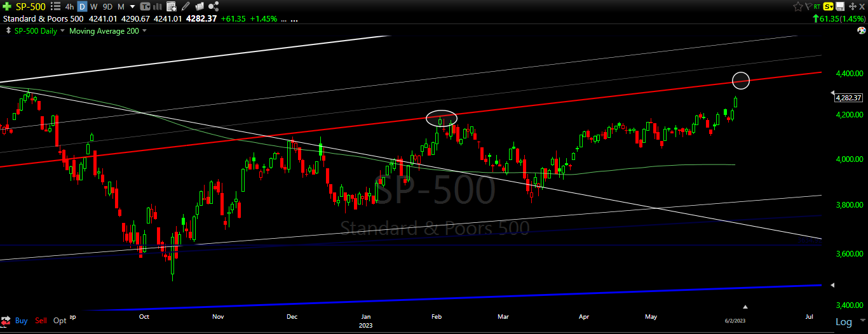The image size is (868, 334).
Task: Click the bar chart style icon
Action: click(159, 6)
